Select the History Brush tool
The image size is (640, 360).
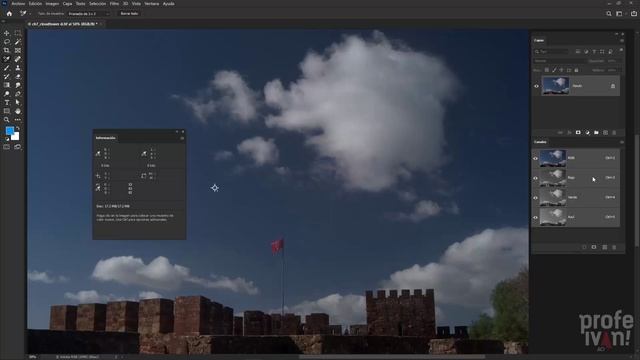pos(7,76)
